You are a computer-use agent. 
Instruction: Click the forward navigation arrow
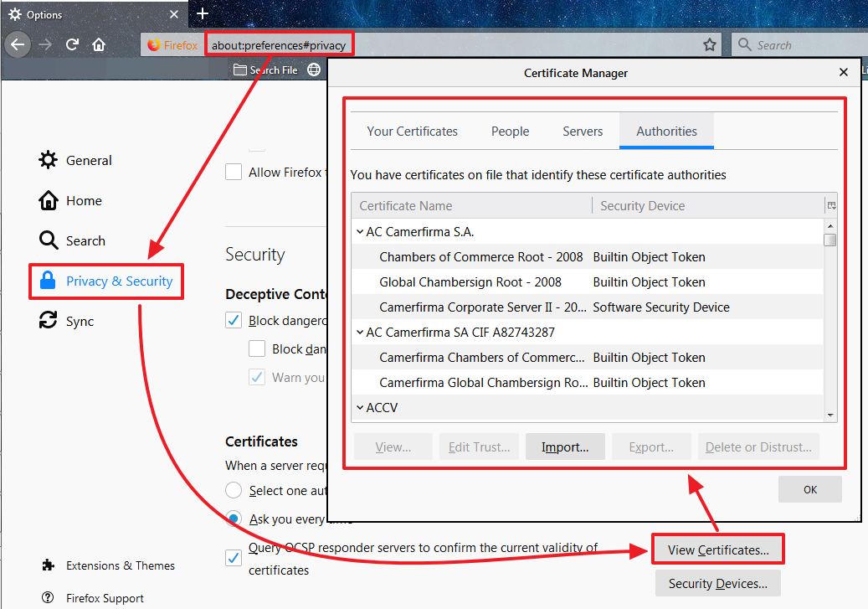pos(45,44)
